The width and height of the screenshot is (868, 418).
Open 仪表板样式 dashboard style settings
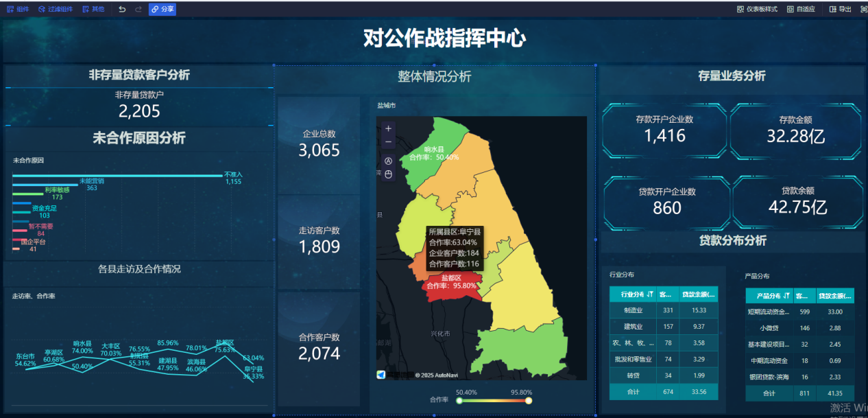pyautogui.click(x=757, y=9)
